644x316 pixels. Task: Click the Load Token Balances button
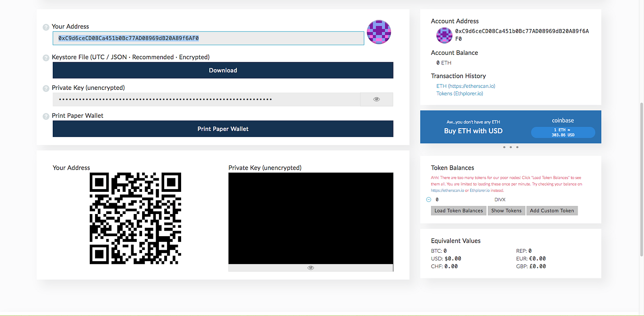[459, 211]
